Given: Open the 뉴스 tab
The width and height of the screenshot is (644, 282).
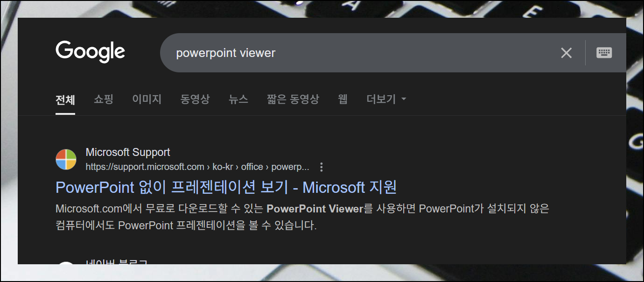Looking at the screenshot, I should 238,99.
